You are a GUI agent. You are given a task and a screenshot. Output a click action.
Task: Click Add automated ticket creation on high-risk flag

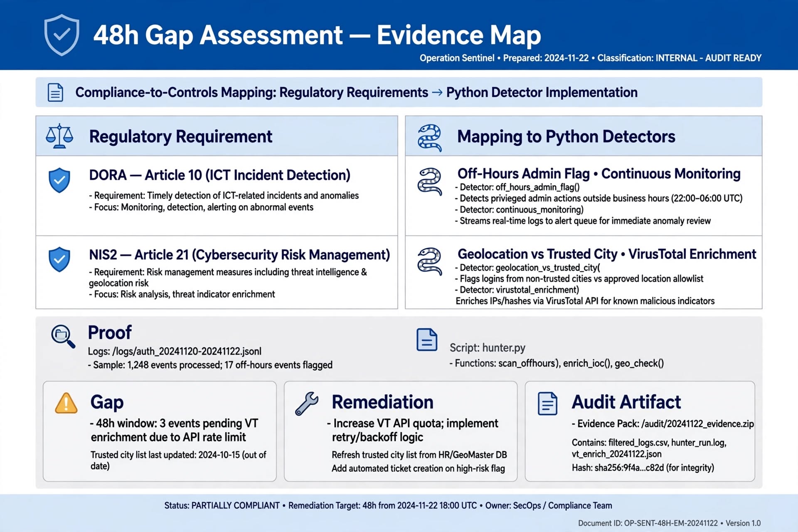click(x=418, y=468)
